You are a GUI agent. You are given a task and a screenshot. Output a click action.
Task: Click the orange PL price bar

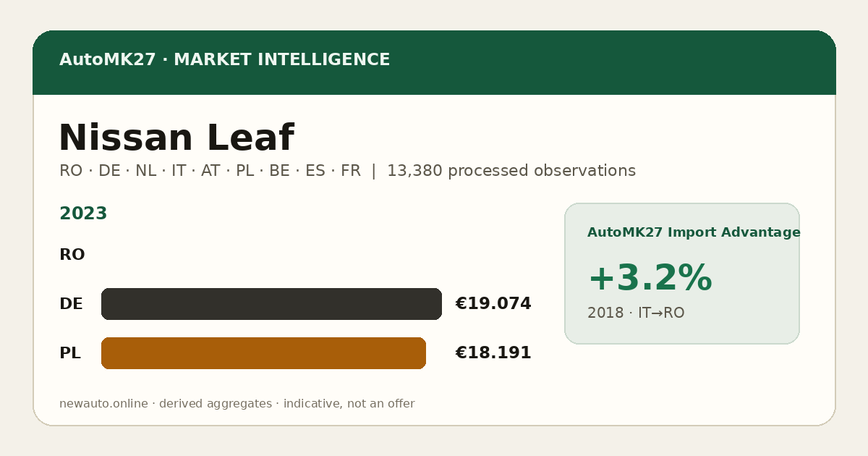click(263, 353)
